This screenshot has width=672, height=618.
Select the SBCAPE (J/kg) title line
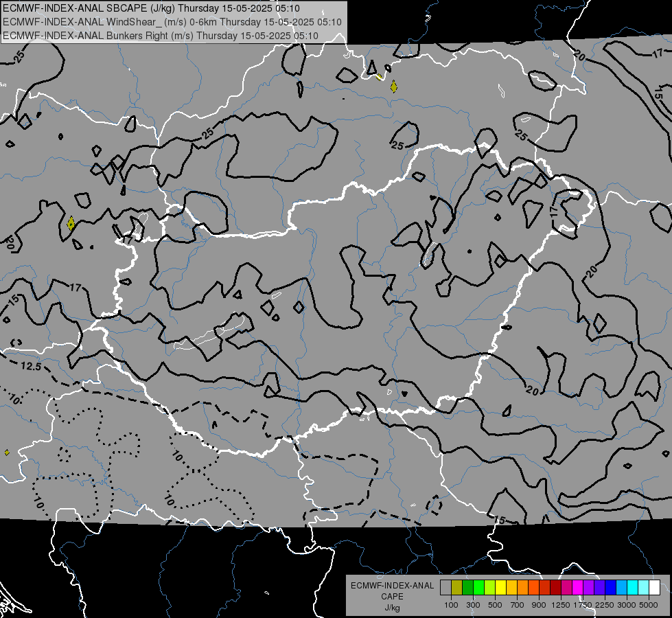tap(151, 8)
